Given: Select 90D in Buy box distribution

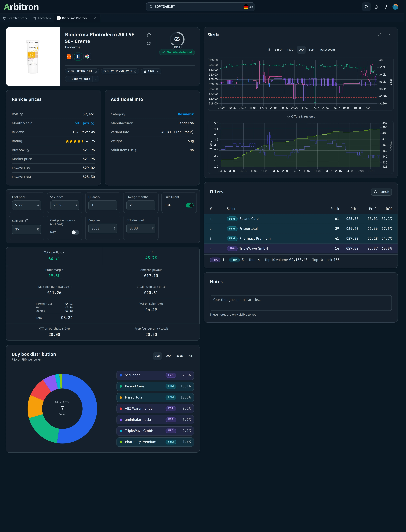Looking at the screenshot, I should coord(168,356).
